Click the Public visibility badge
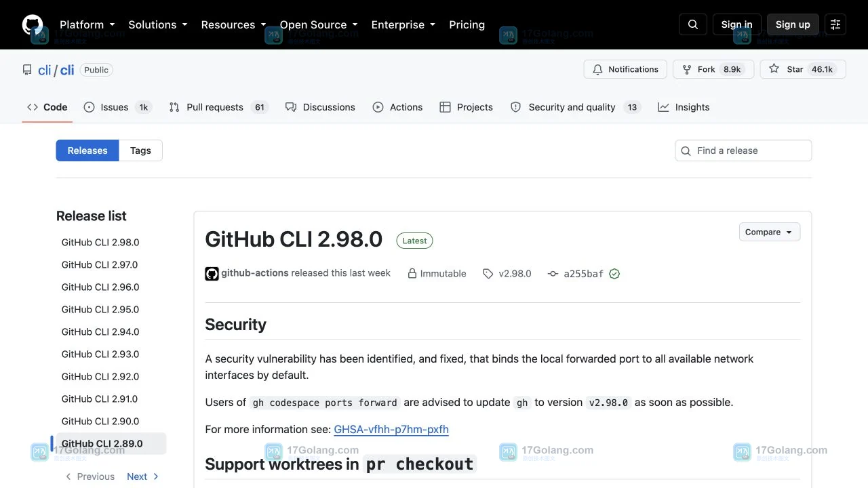868x488 pixels. tap(96, 70)
